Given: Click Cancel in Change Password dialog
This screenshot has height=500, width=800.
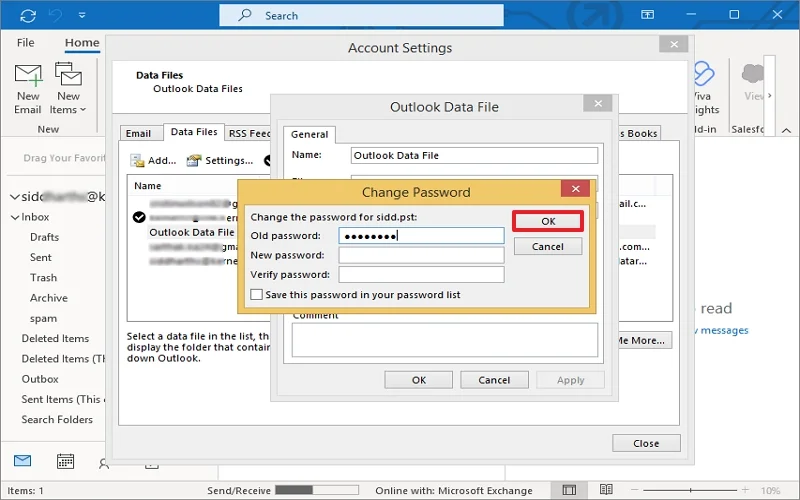Looking at the screenshot, I should pyautogui.click(x=548, y=246).
